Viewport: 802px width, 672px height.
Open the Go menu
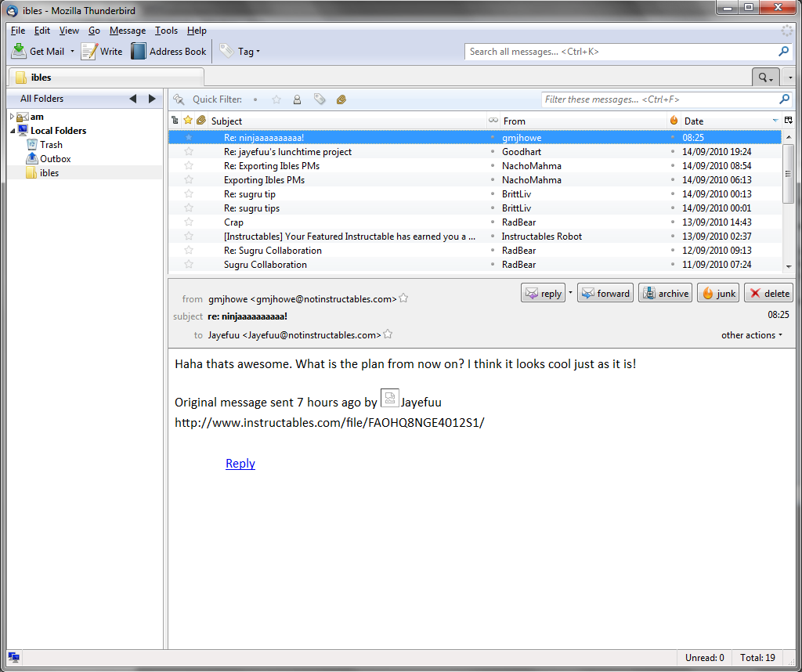tap(94, 31)
